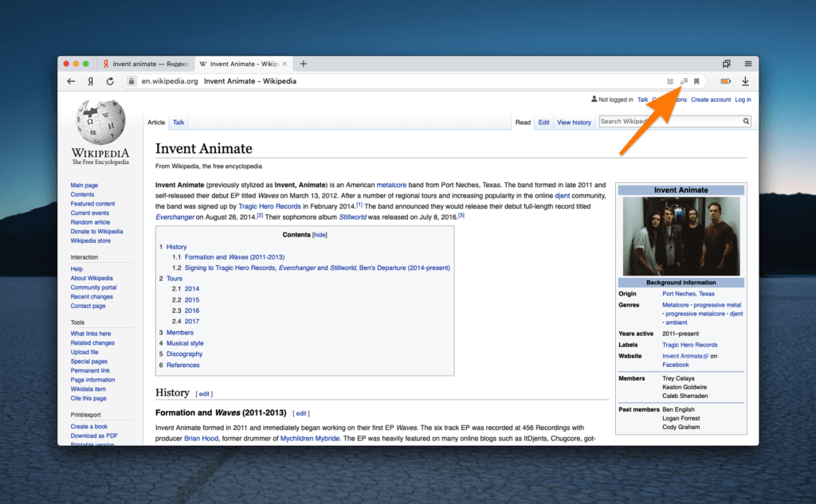
Task: Jump to 'Signing to Tragic Hero Records' contents entry
Action: [x=317, y=268]
